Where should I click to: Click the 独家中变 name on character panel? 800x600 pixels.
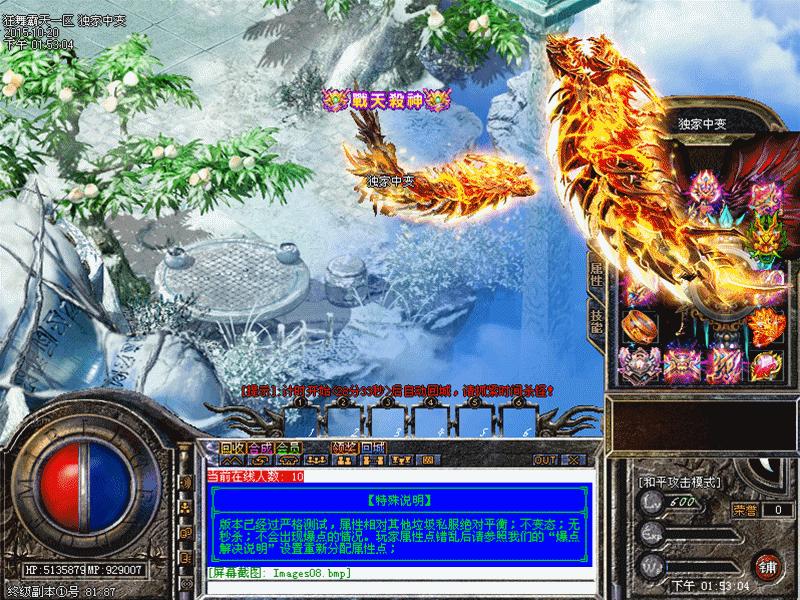(x=702, y=124)
